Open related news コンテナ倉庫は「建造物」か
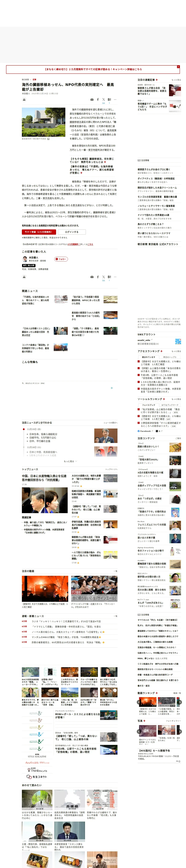 click(x=36, y=348)
